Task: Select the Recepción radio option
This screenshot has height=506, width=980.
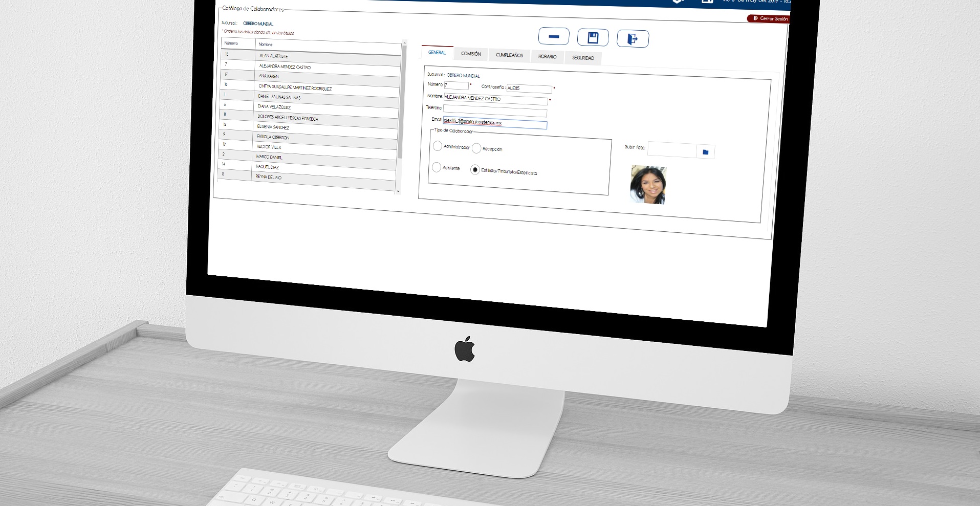Action: coord(476,148)
